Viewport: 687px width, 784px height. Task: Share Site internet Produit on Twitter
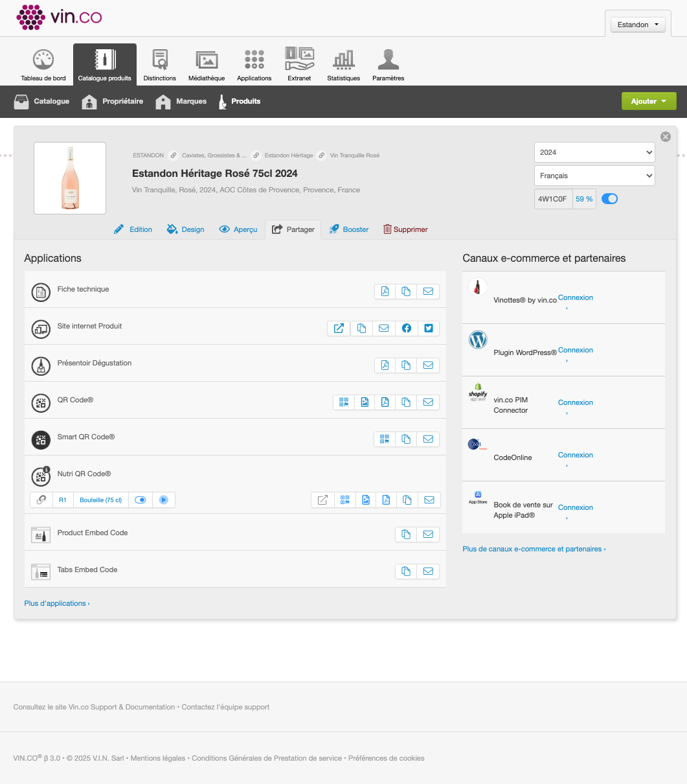429,329
